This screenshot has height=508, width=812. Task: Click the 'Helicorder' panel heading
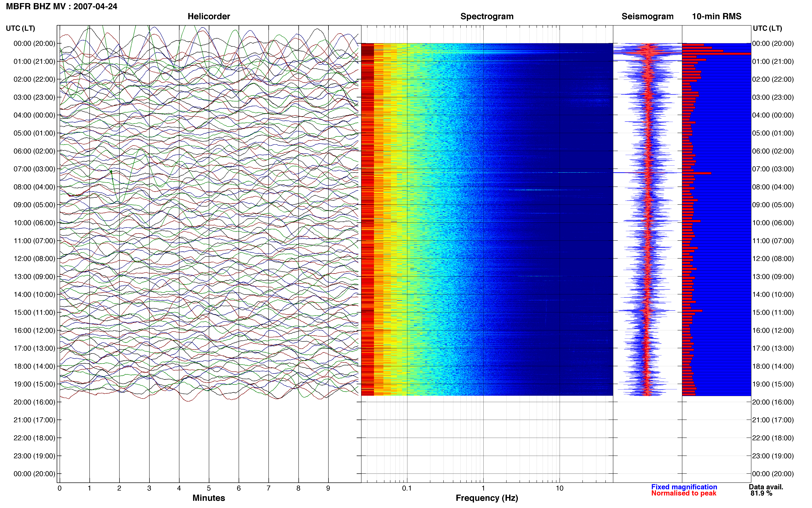(x=209, y=16)
